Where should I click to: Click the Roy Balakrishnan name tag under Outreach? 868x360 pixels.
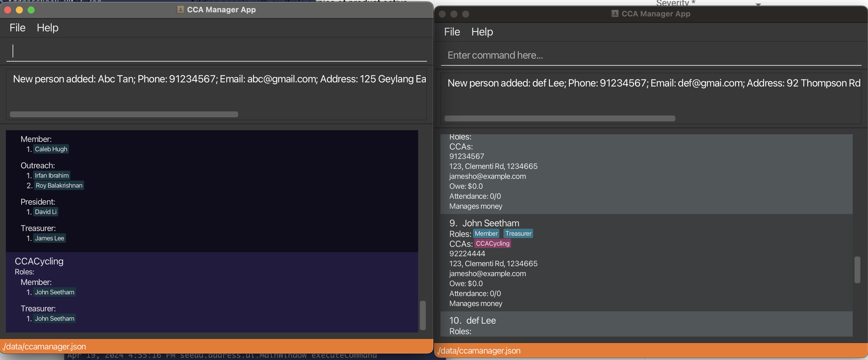(59, 185)
